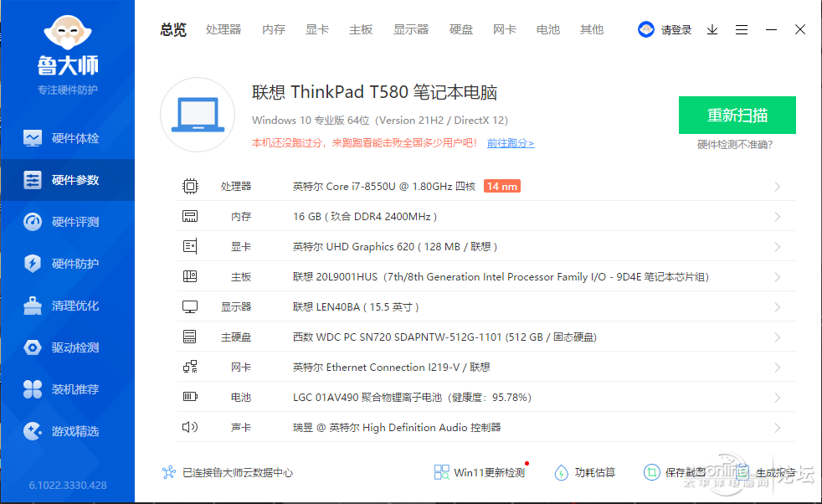Switch to the 总览 tab
This screenshot has height=504, width=822.
[x=173, y=30]
